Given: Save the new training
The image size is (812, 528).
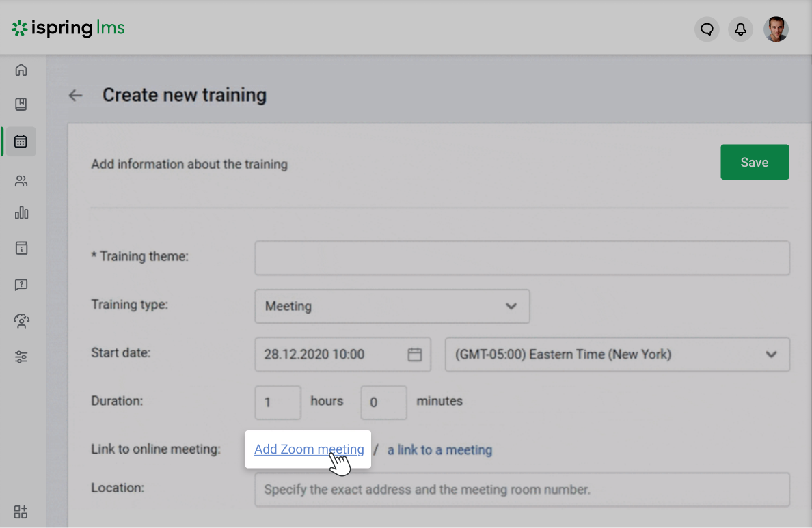Looking at the screenshot, I should click(x=755, y=162).
